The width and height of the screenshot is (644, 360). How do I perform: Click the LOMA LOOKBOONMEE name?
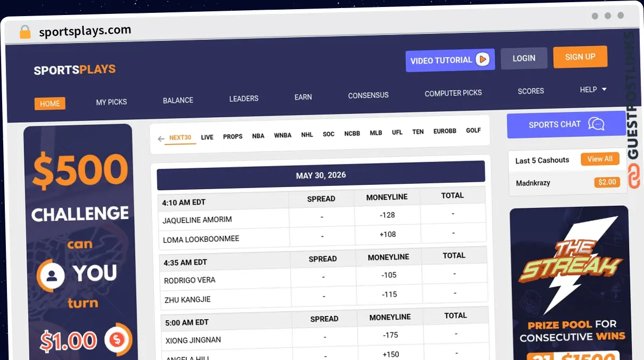[201, 239]
